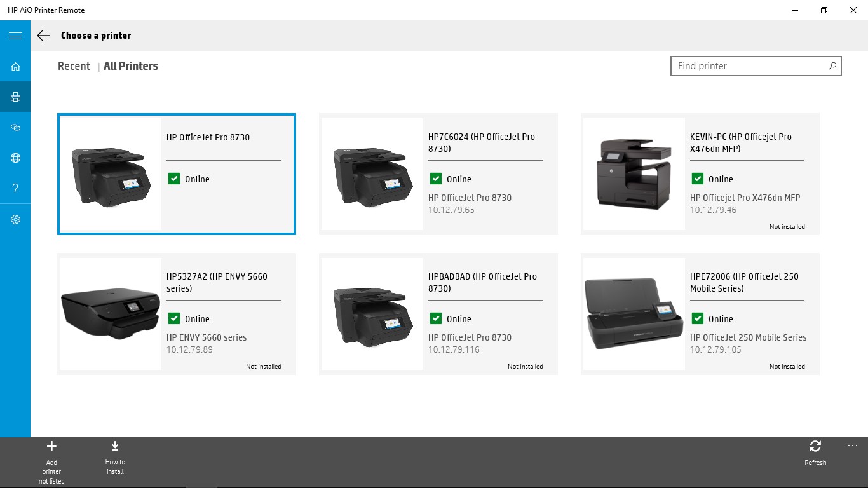Click How to install

coord(115,458)
